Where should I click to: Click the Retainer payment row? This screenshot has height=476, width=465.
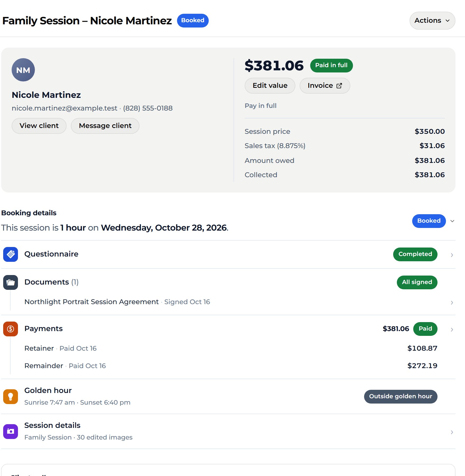[231, 349]
